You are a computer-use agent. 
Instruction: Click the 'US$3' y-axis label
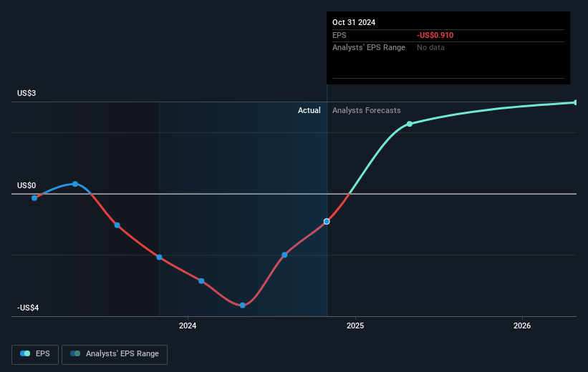(26, 93)
